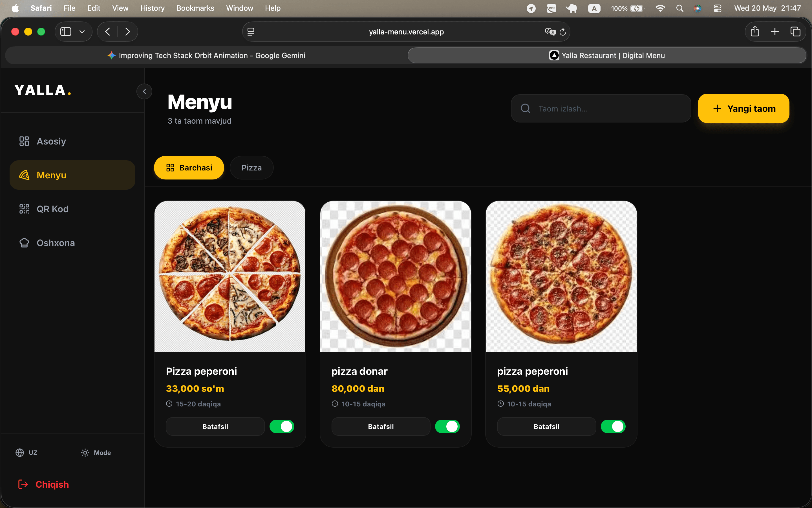Click the search magnifier icon in Taom izlash
Image resolution: width=812 pixels, height=508 pixels.
526,109
